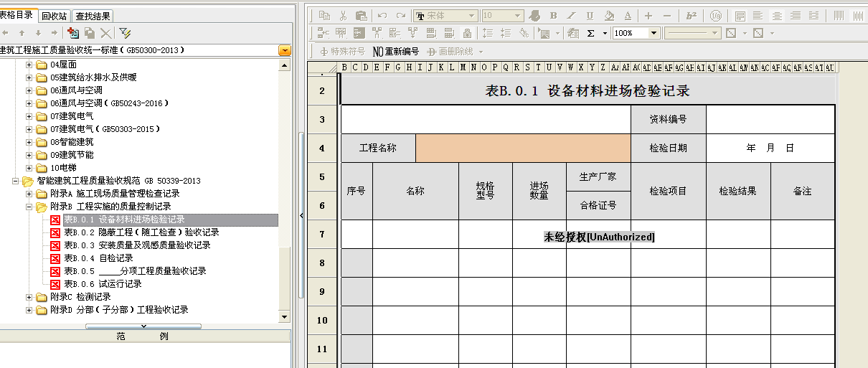This screenshot has height=368, width=868.
Task: Click the orange 工程名称 input cell
Action: click(x=523, y=148)
